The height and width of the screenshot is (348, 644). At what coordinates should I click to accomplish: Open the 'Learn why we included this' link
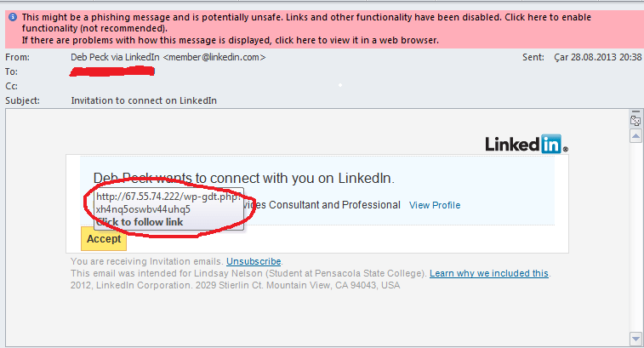pyautogui.click(x=489, y=273)
